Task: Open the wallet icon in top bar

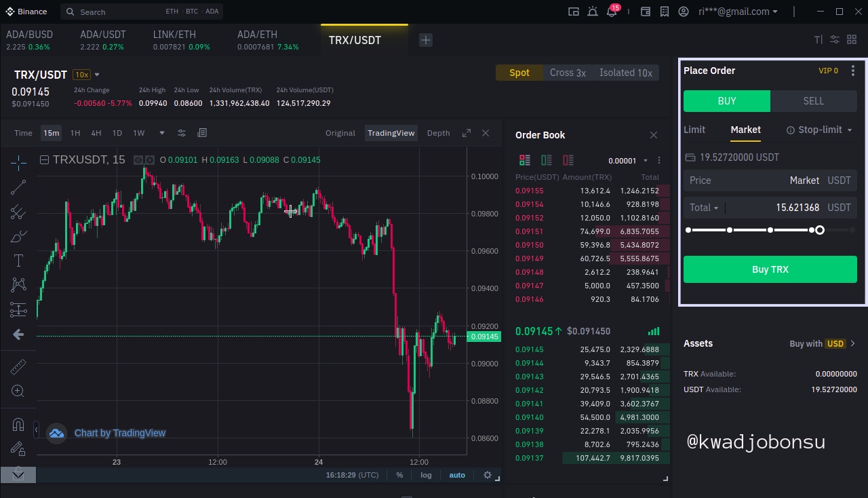Action: (x=646, y=12)
